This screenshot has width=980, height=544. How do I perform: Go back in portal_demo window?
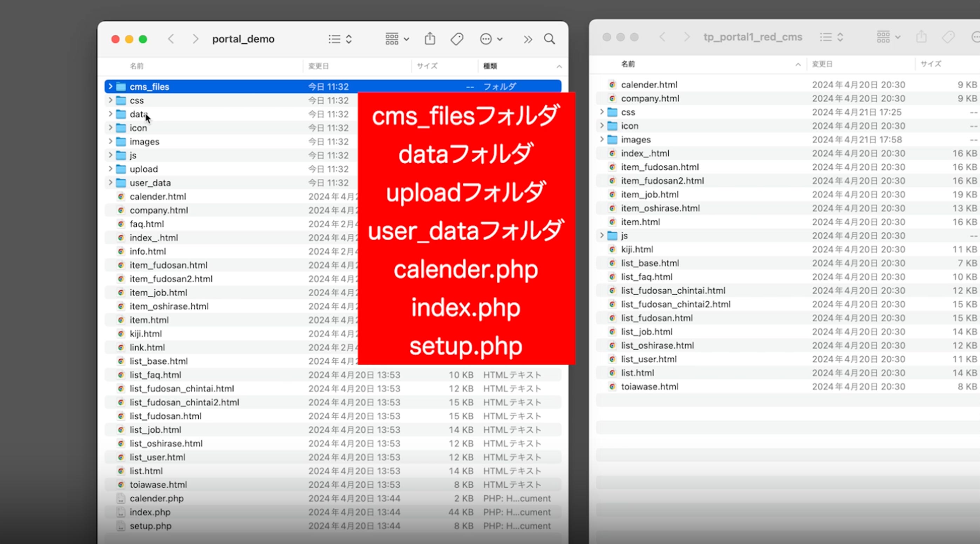pyautogui.click(x=171, y=39)
